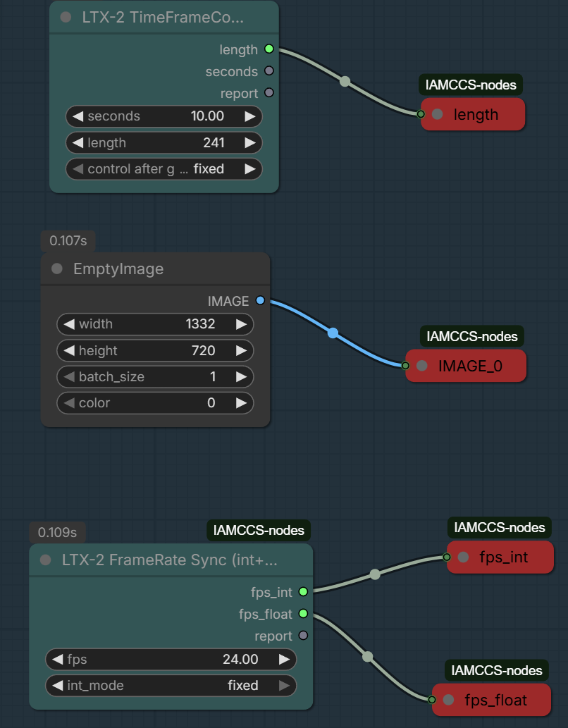
Task: Open the int_mode fixed dropdown
Action: 171,685
